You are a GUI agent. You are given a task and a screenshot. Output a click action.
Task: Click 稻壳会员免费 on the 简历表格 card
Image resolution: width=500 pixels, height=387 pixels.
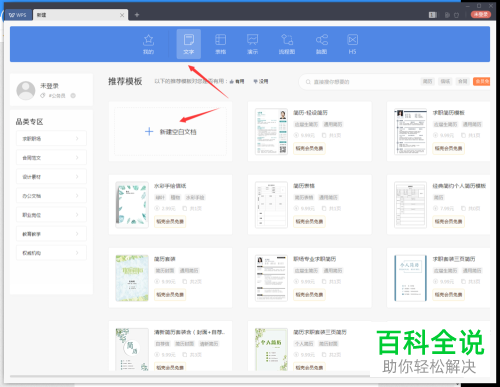[x=309, y=221]
